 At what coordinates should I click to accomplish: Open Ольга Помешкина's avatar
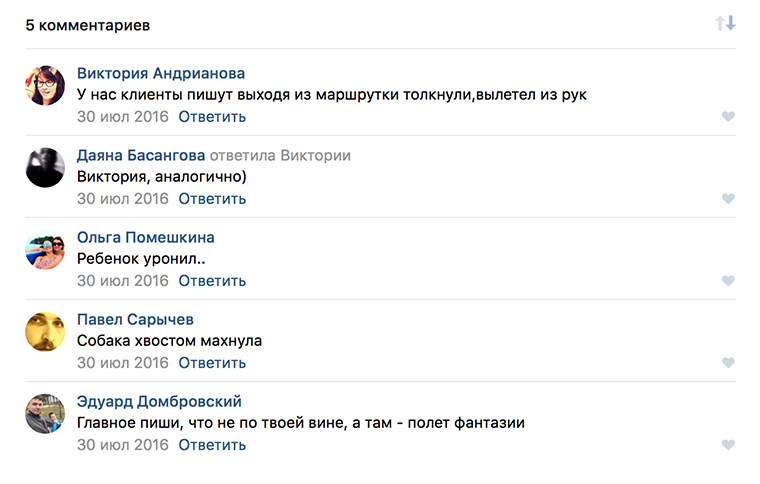[45, 250]
